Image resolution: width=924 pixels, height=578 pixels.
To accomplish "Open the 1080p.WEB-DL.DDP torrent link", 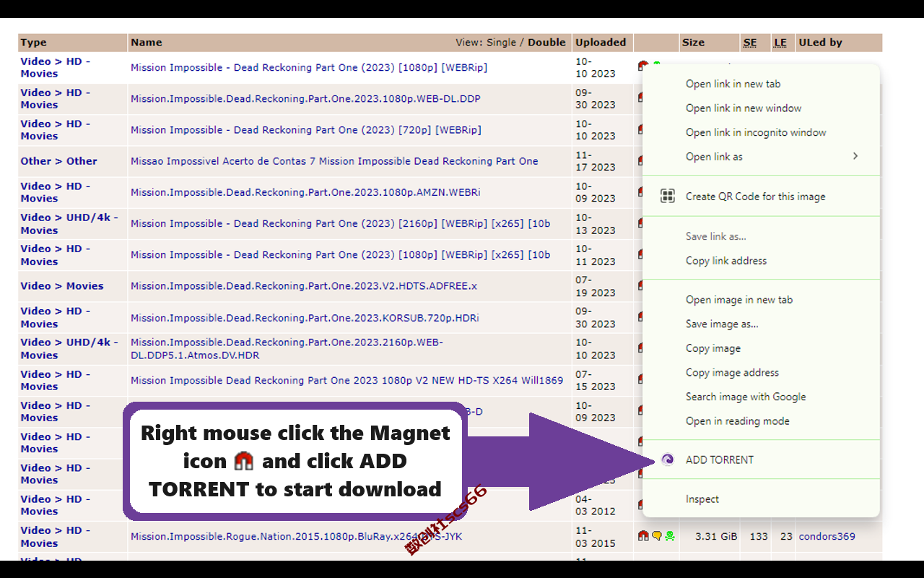I will click(305, 99).
